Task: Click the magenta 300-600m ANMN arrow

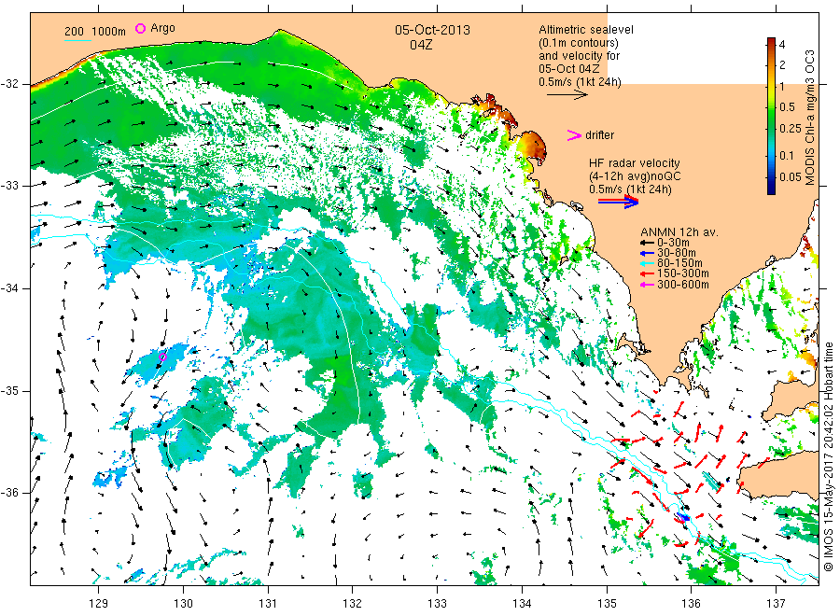Action: [647, 285]
